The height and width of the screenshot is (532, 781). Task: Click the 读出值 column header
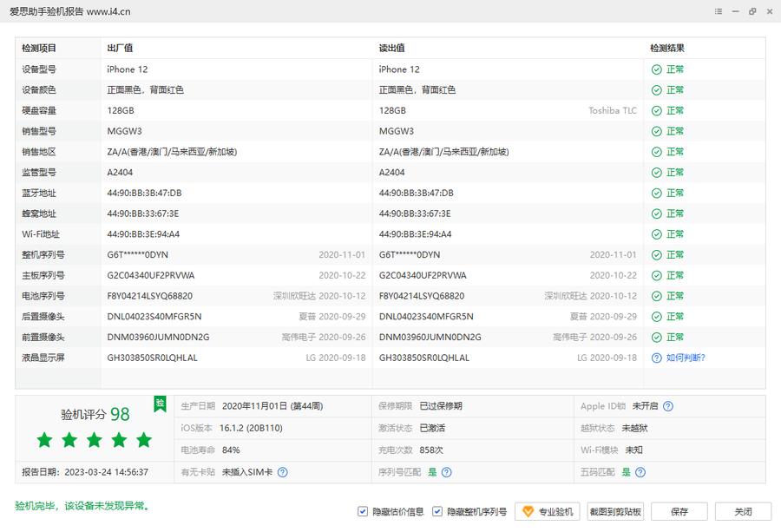coord(392,49)
